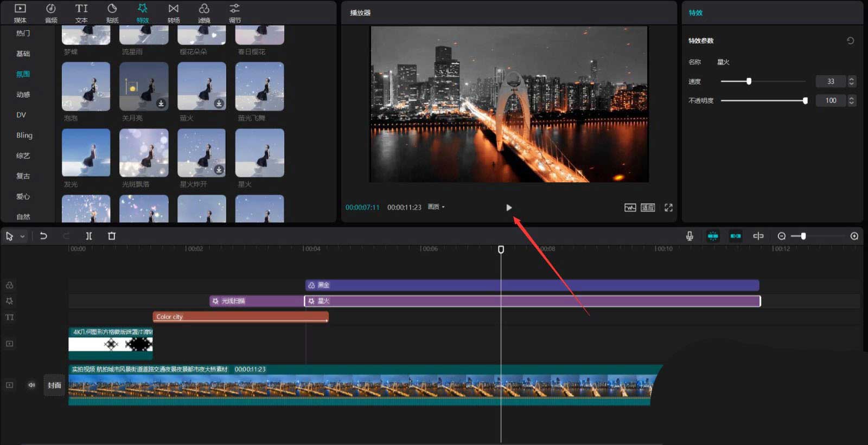The image size is (868, 445).
Task: Delete the selected clip with the trash icon
Action: [112, 236]
